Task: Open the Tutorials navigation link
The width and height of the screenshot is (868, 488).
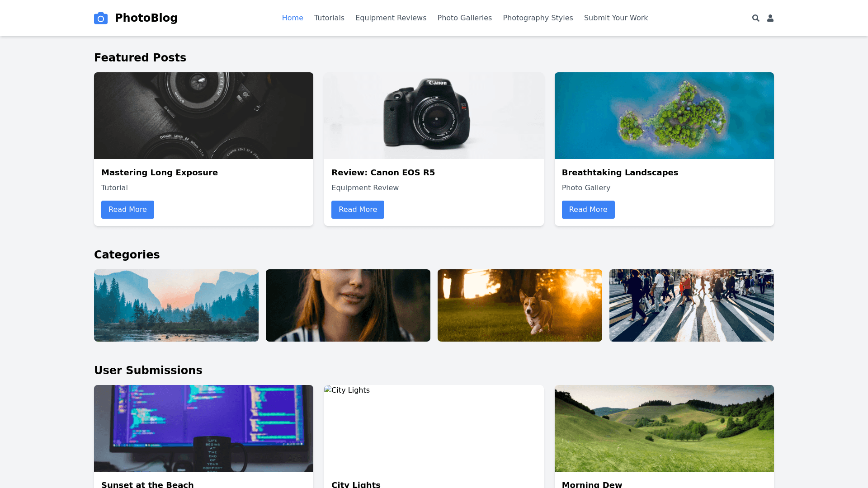Action: tap(329, 18)
